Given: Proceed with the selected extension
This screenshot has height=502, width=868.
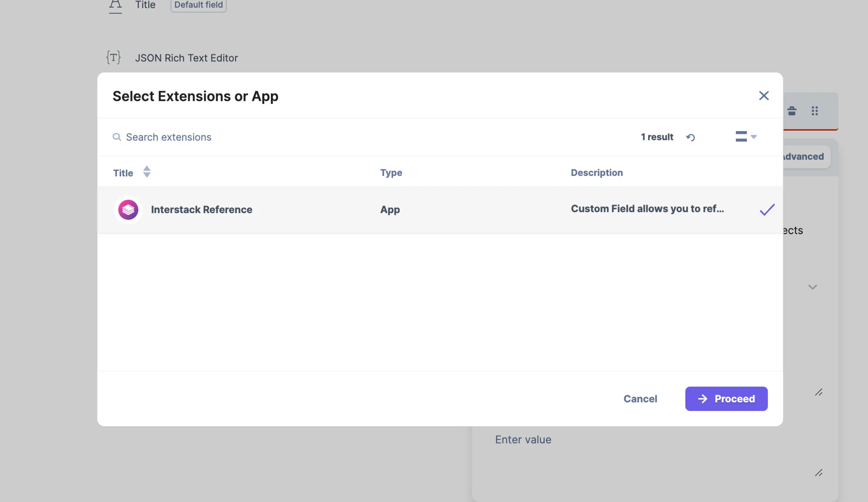Looking at the screenshot, I should pyautogui.click(x=726, y=399).
